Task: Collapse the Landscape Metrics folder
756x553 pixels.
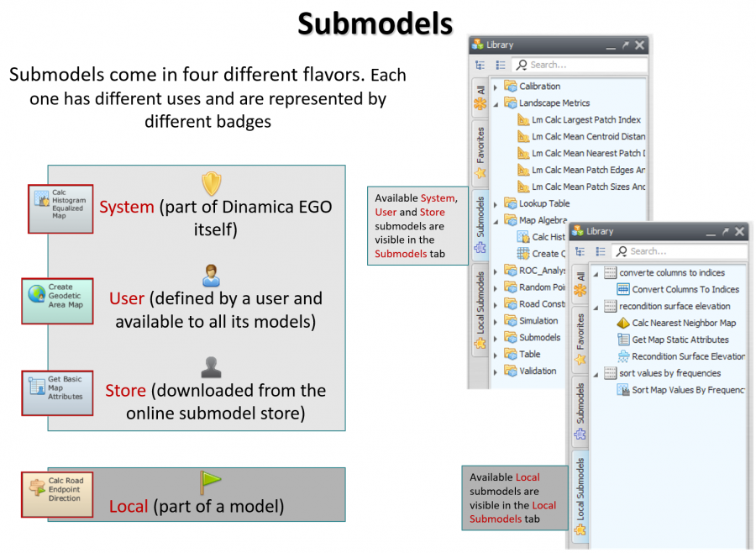Action: (x=496, y=103)
